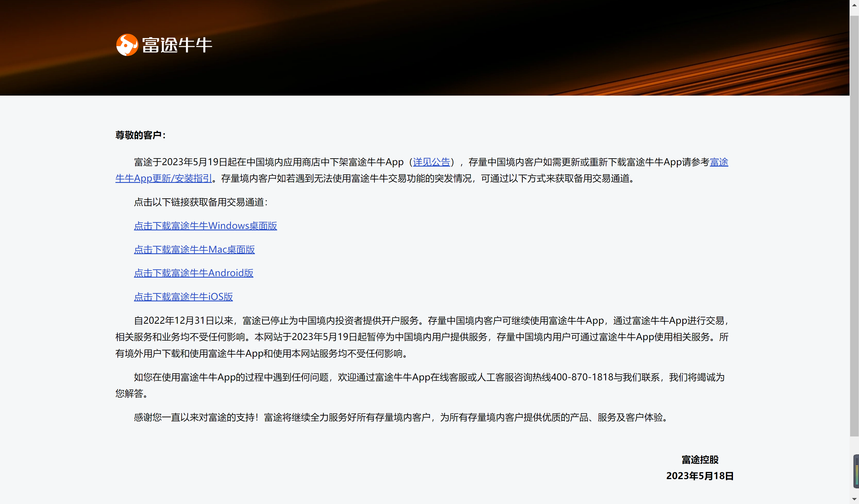Click the floating colored bar-meter widget
This screenshot has height=504, width=859.
point(856,471)
